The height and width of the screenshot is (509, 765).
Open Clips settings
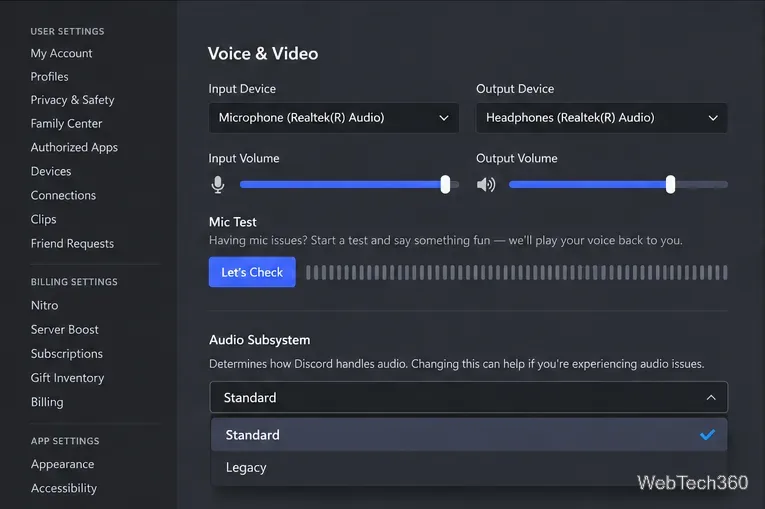(43, 220)
